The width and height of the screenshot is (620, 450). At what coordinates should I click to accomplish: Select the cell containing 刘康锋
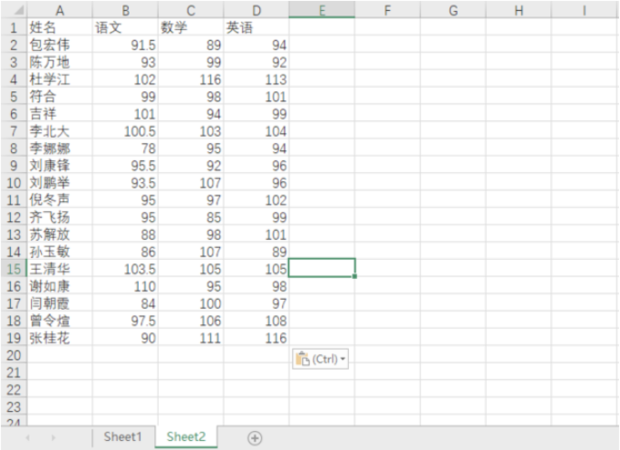coord(60,166)
